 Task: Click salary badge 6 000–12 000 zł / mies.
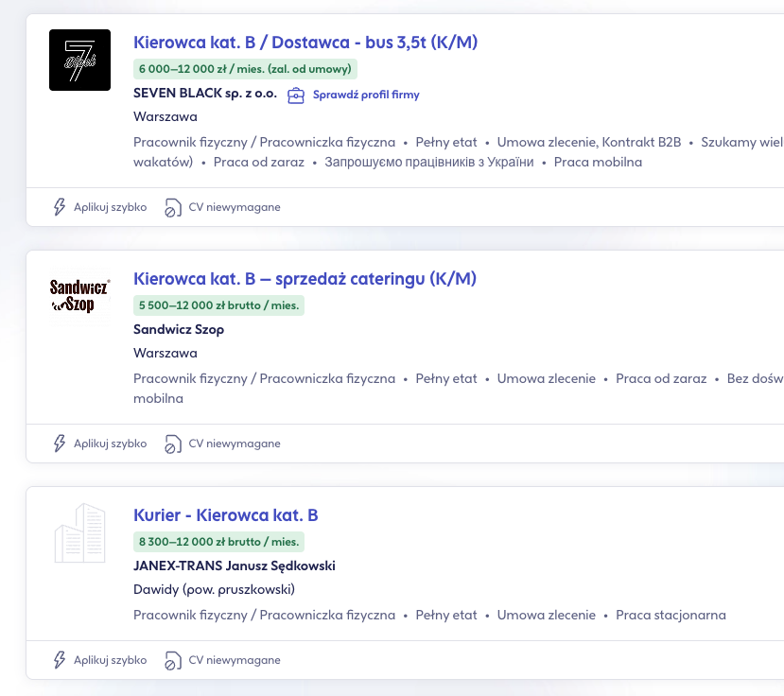click(245, 69)
